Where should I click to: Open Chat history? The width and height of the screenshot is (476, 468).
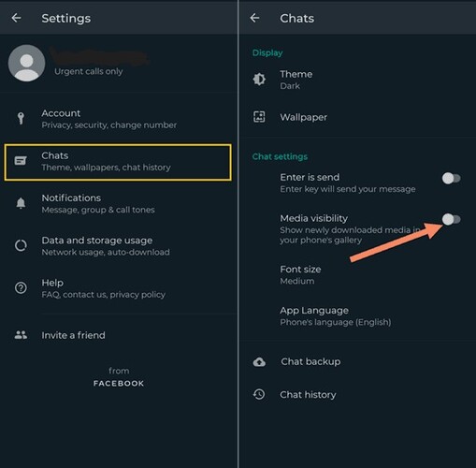point(357,395)
